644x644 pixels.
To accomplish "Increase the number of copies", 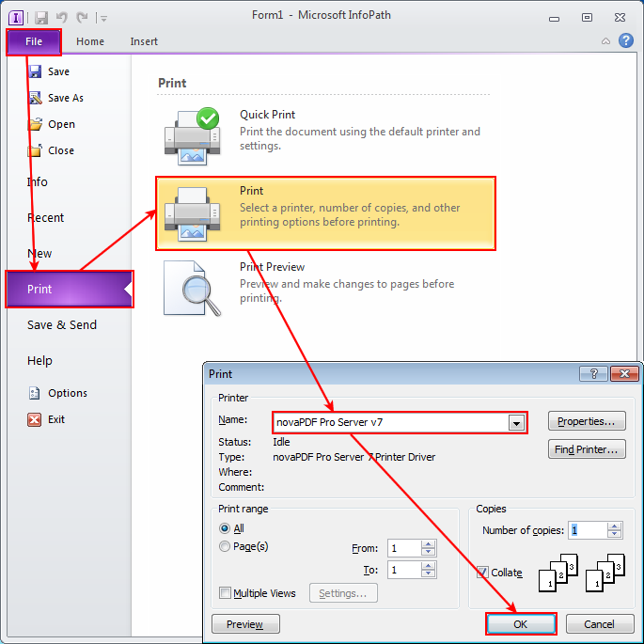I will tap(615, 526).
